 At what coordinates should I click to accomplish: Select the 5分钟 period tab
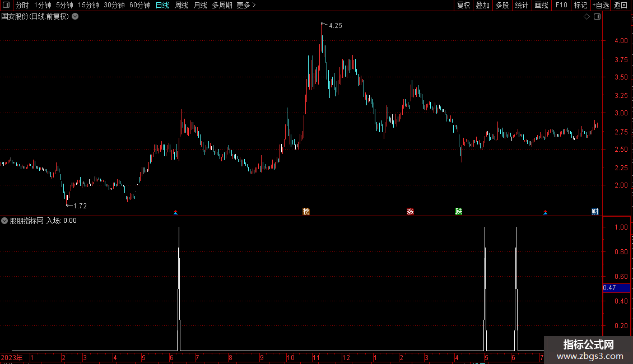(x=64, y=5)
